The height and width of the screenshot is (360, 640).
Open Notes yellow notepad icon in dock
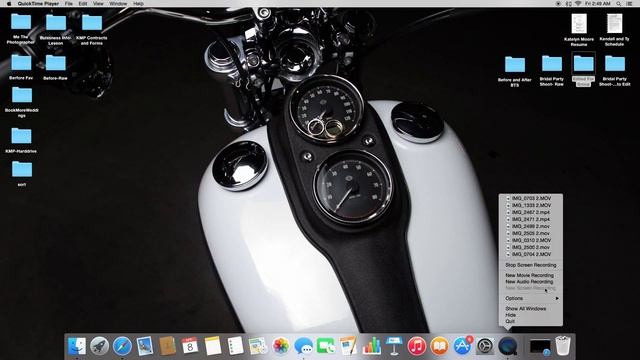tap(213, 346)
